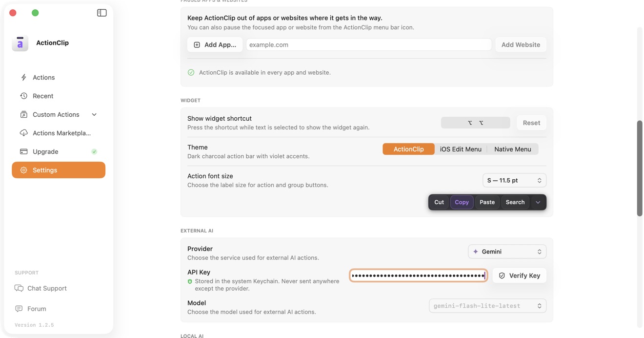The height and width of the screenshot is (338, 644).
Task: Click the Settings gear icon
Action: [23, 170]
